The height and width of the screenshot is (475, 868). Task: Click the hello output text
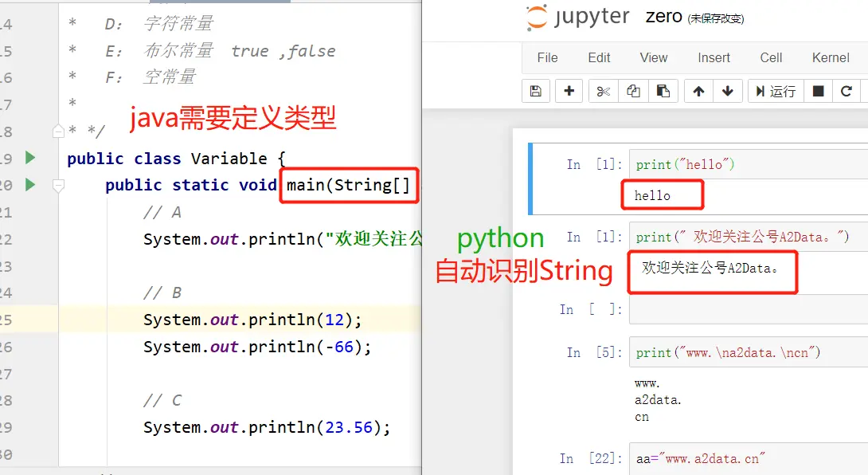pyautogui.click(x=652, y=195)
